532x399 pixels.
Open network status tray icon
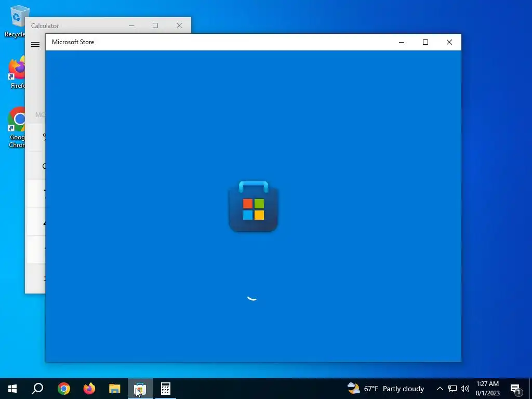[x=453, y=389]
